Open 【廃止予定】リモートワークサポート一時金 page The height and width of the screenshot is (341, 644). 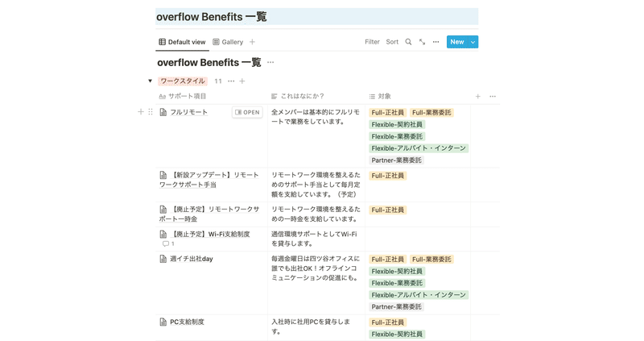click(208, 214)
